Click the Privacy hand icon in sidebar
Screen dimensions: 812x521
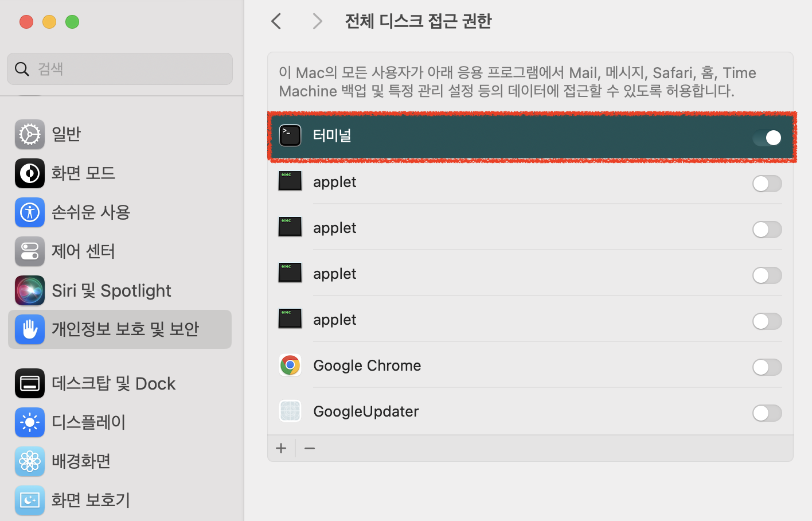click(x=30, y=329)
